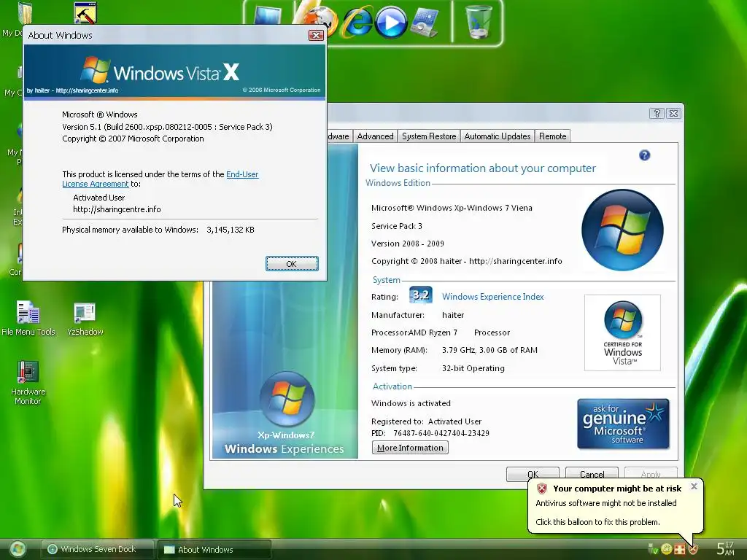Click the 'Microsoft® Windows Xp-Windows 7 Viena' text
Screen dimensions: 747x560
pos(452,208)
